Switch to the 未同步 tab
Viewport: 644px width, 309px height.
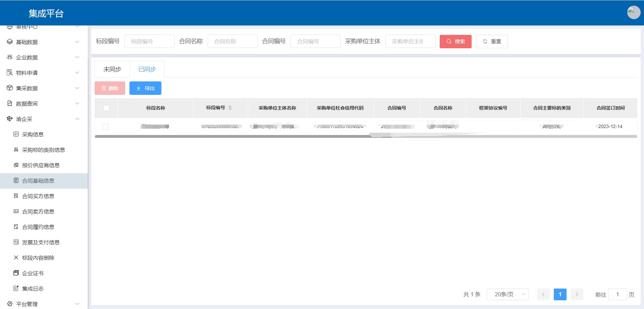(112, 69)
